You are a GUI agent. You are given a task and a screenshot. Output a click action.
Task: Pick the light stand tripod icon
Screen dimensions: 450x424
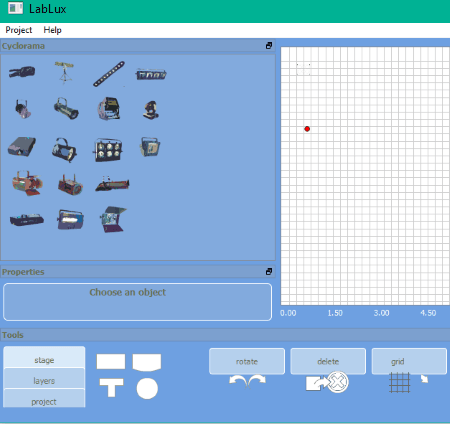65,72
